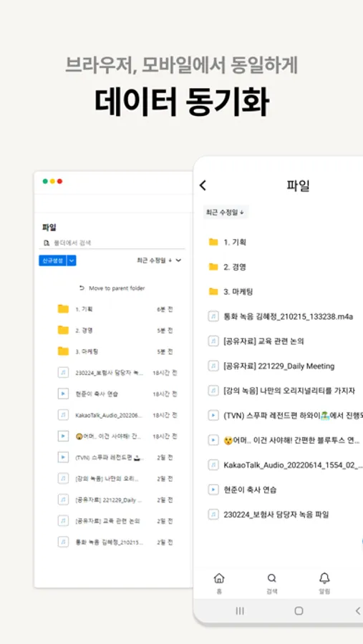Go to 홈 tab in bottom navigation

pyautogui.click(x=219, y=582)
